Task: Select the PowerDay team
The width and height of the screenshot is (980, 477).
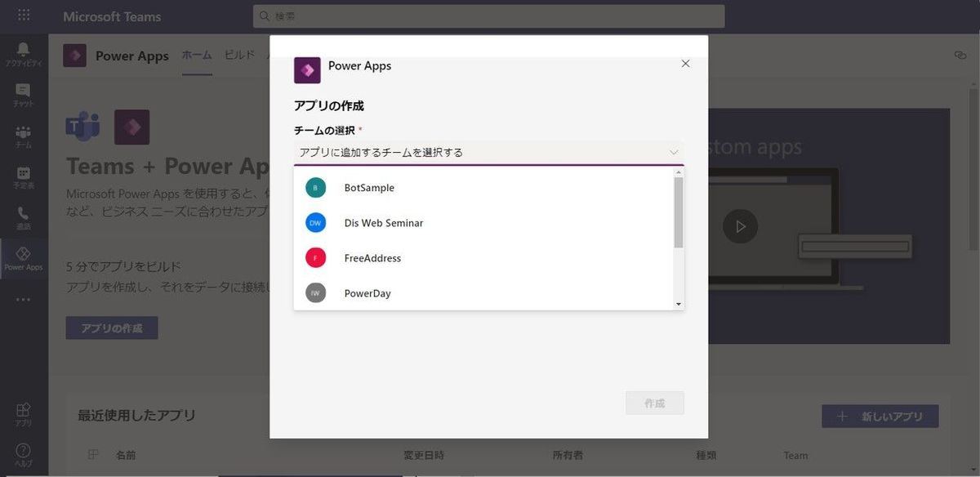Action: click(483, 293)
